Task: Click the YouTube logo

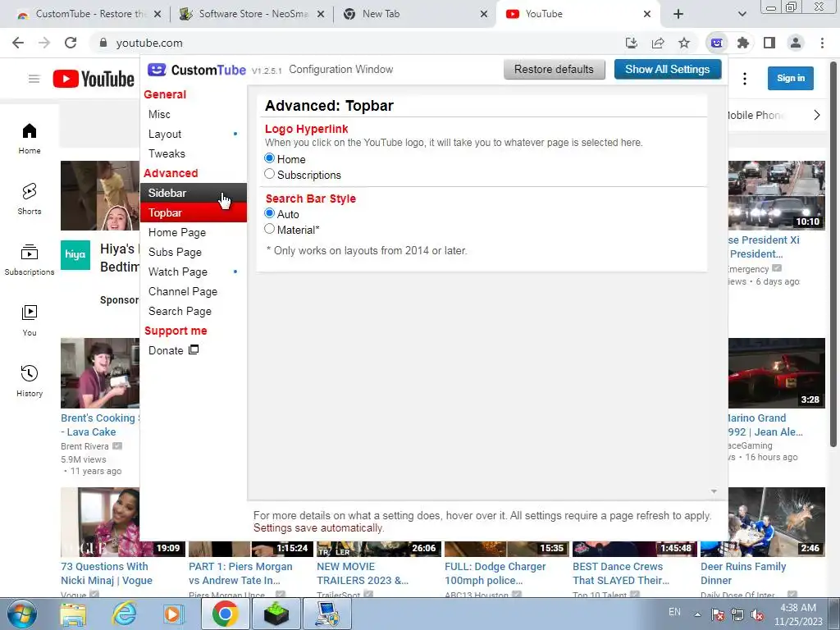Action: coord(94,79)
